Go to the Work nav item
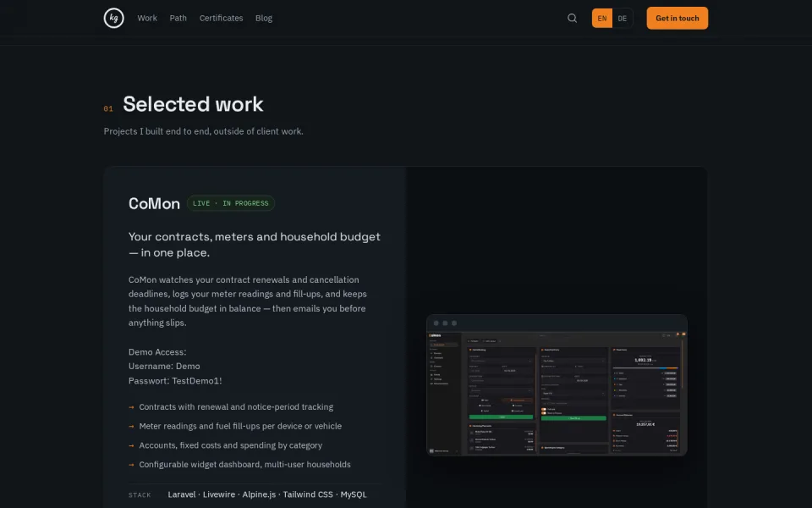 pos(147,18)
